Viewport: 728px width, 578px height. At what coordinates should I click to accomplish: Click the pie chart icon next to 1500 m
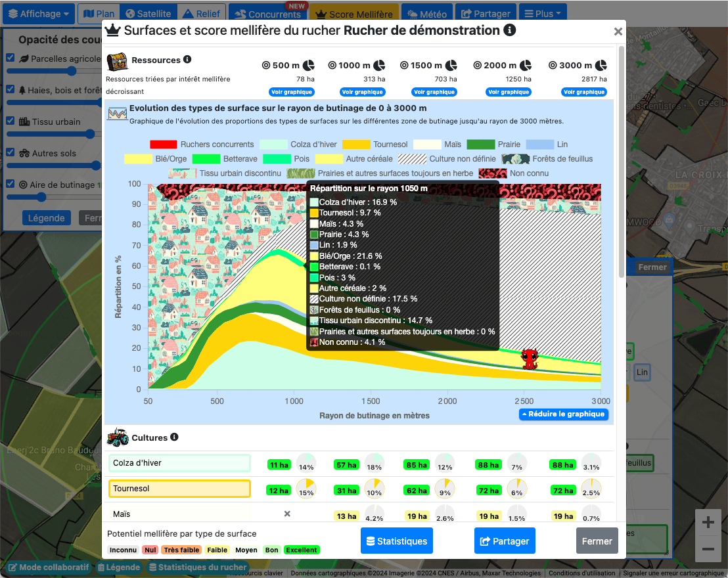[x=451, y=65]
